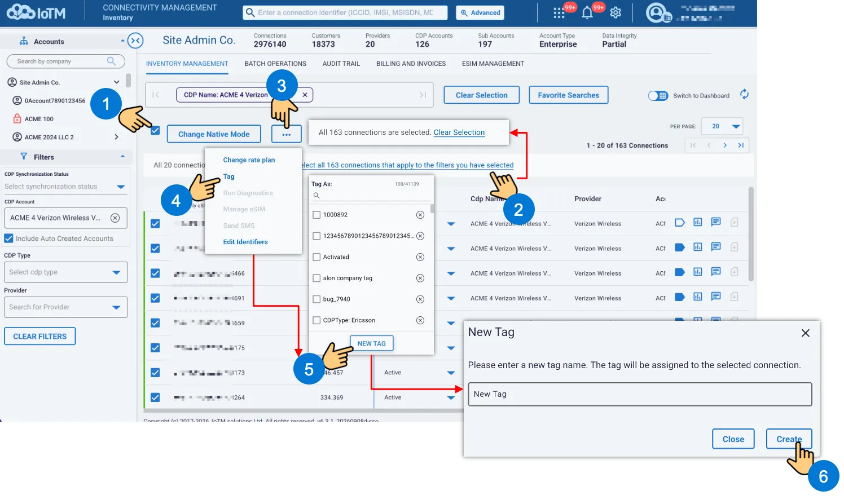844x504 pixels.
Task: Collapse the sidebar with the arrows icon
Action: [x=135, y=41]
